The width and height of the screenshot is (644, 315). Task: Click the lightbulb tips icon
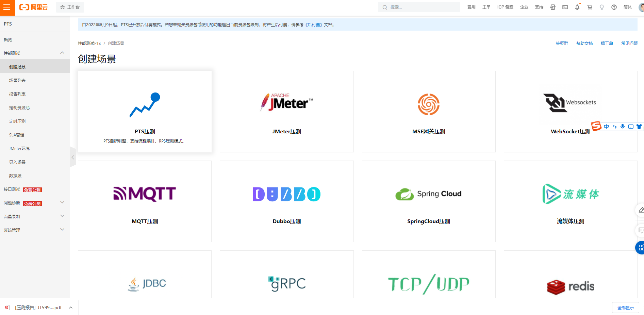(x=602, y=7)
